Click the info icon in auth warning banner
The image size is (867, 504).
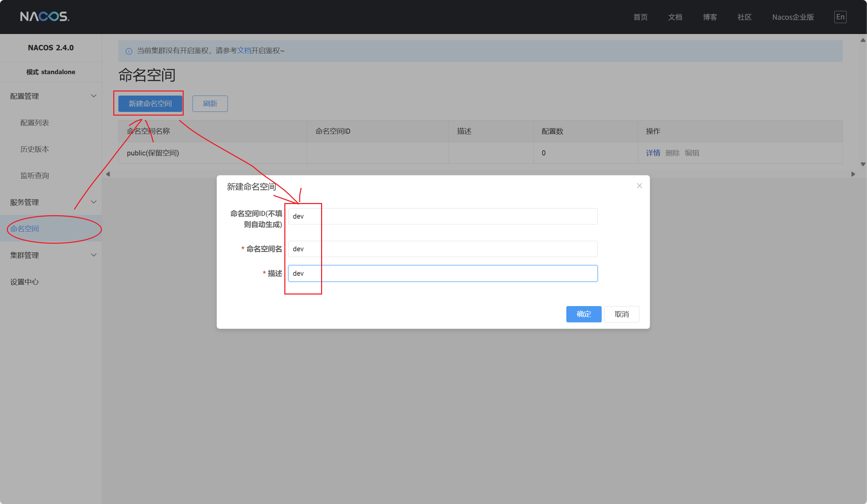(129, 51)
